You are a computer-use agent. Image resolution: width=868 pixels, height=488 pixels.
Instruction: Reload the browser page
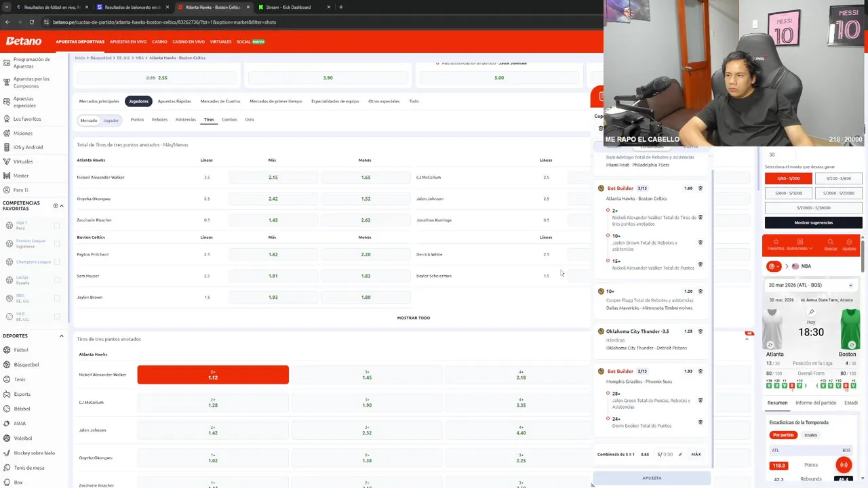pos(31,22)
